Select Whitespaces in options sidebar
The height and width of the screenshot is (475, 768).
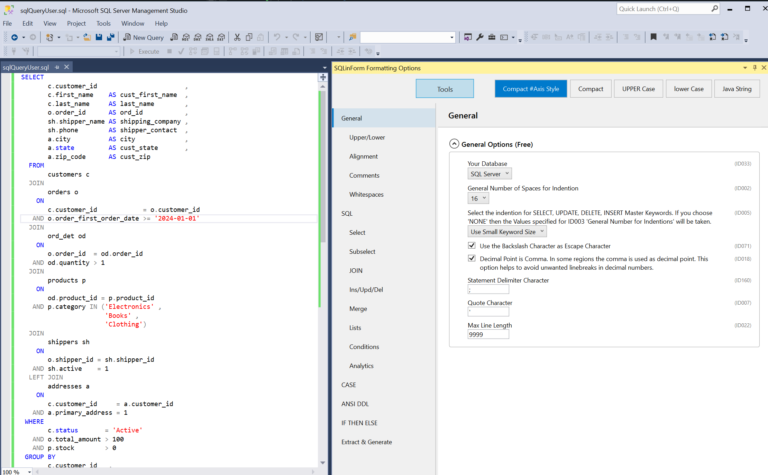click(366, 194)
